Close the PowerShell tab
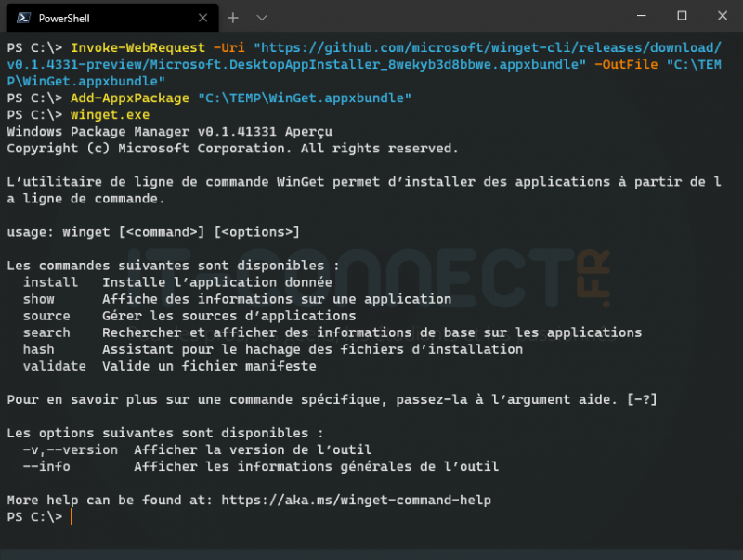Screen dimensions: 743x560 [x=202, y=18]
